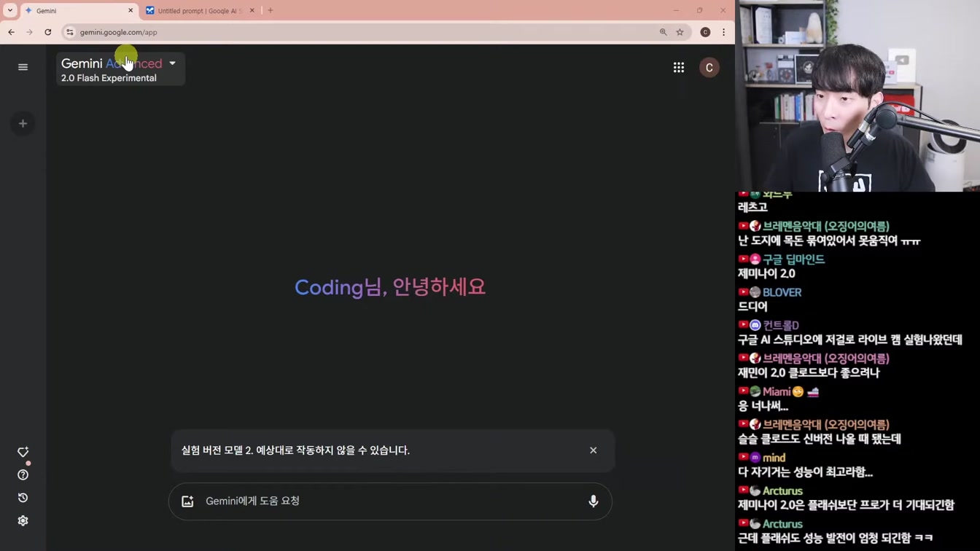View site information icon in address bar
Image resolution: width=980 pixels, height=551 pixels.
70,32
